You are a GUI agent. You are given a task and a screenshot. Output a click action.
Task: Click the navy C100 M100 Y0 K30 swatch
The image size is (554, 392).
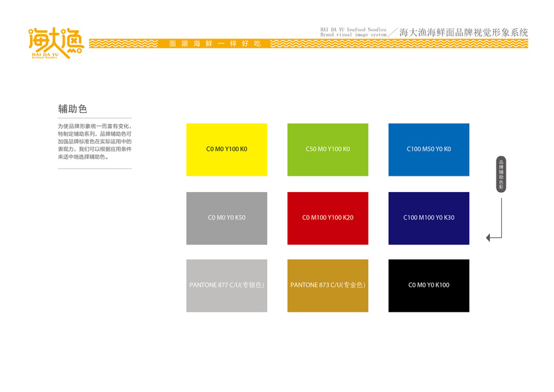tap(429, 218)
